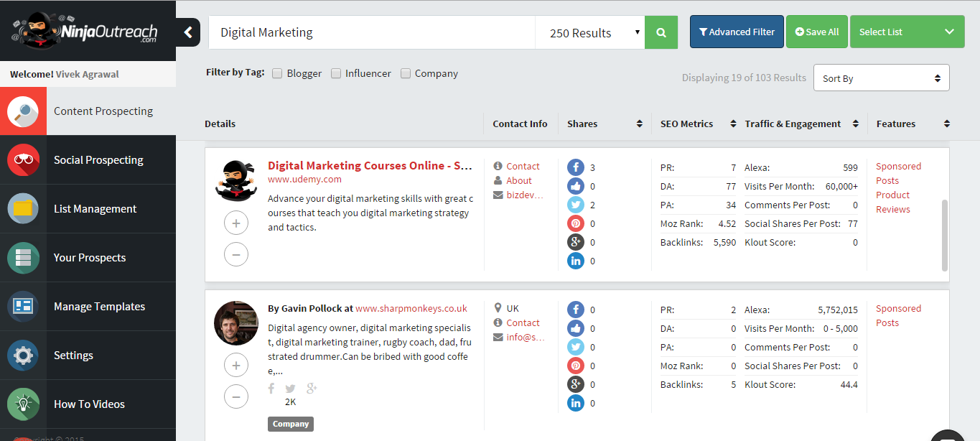980x441 pixels.
Task: Click the Your Prospects icon
Action: point(24,258)
